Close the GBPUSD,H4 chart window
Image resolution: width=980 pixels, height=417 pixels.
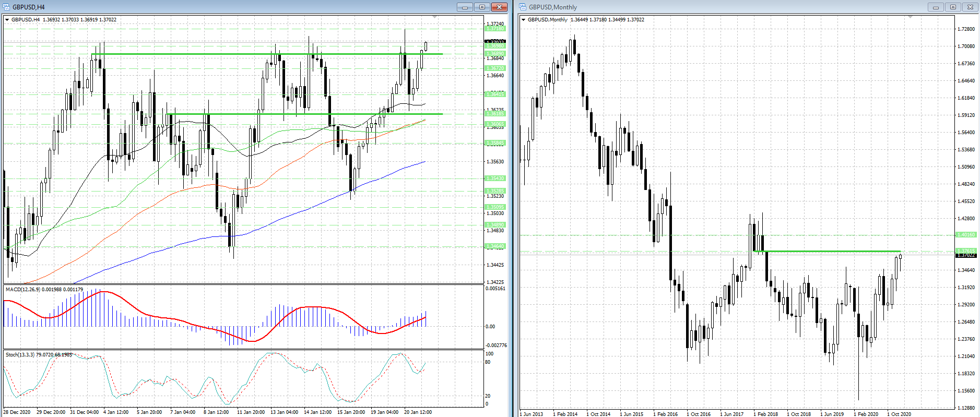500,7
